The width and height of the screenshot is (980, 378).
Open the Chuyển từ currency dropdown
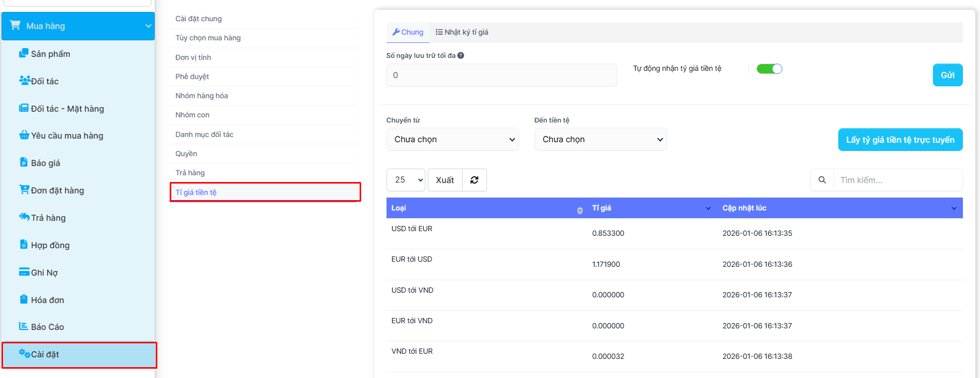[452, 140]
